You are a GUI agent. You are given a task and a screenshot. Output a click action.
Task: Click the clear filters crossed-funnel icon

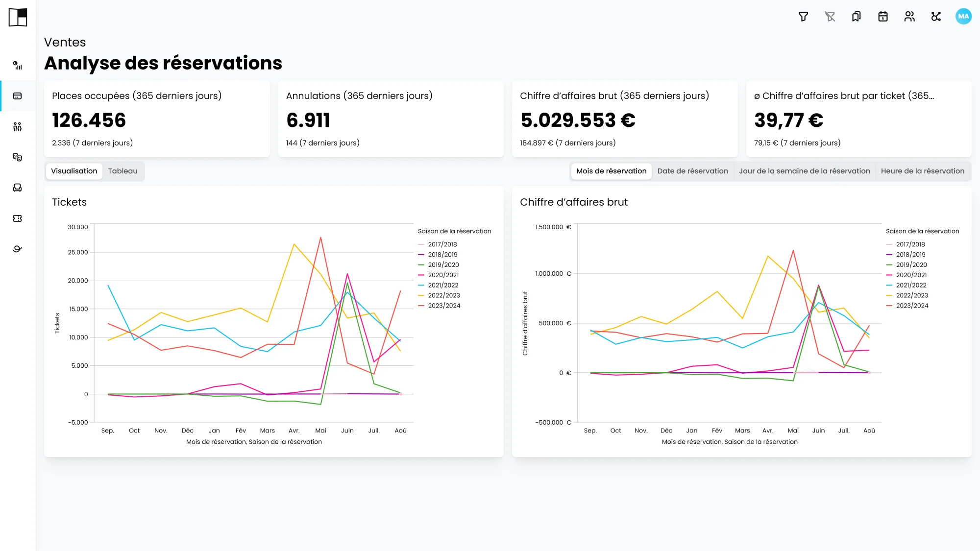830,17
